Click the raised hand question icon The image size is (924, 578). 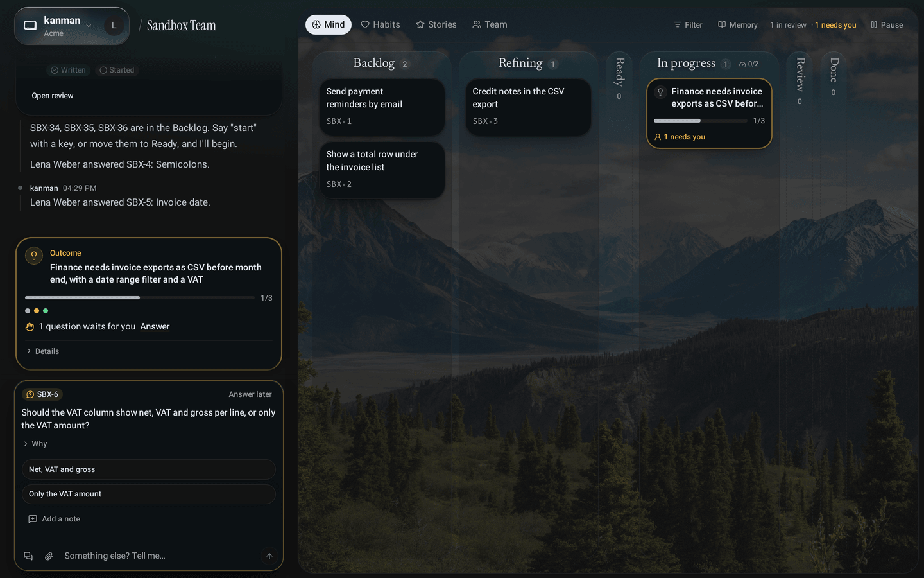(x=30, y=327)
